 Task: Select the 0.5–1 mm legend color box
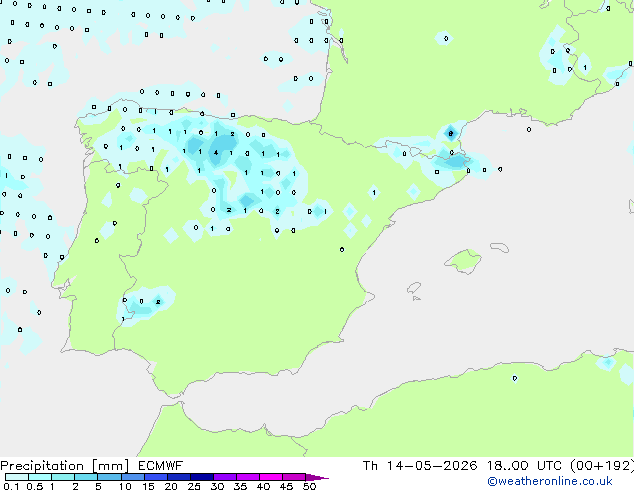40,477
